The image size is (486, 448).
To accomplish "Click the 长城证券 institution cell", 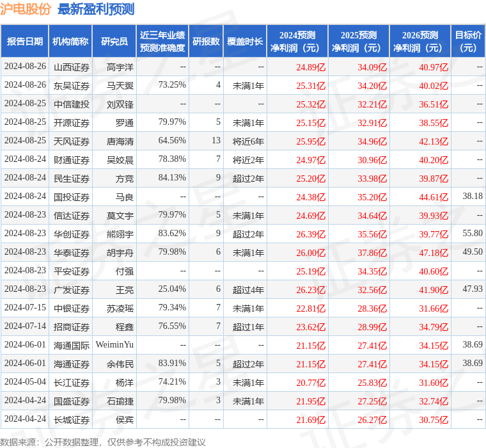I will [72, 420].
